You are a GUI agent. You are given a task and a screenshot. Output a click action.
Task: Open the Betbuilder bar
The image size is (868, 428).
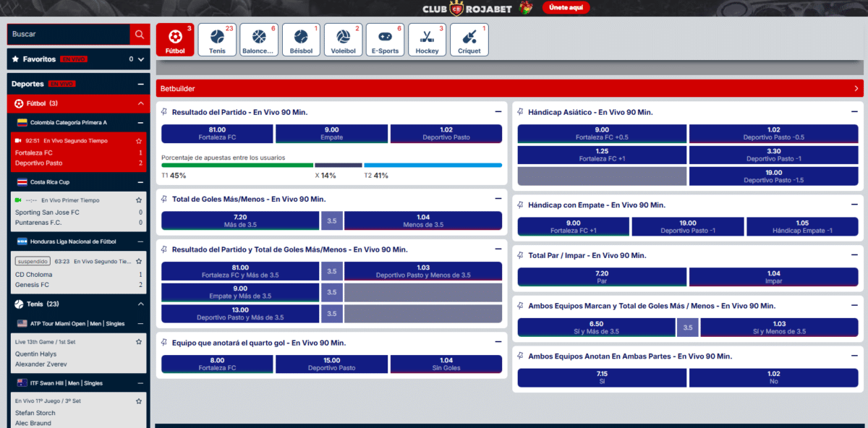point(509,88)
